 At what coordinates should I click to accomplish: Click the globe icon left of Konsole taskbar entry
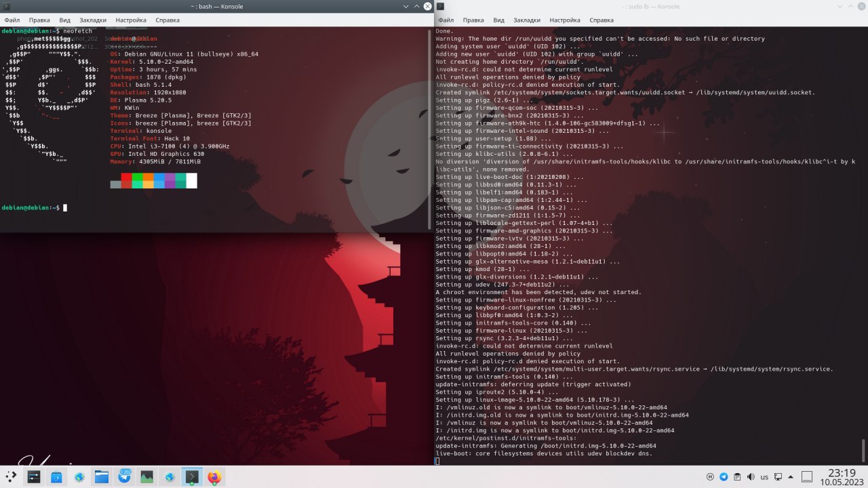coord(170,477)
